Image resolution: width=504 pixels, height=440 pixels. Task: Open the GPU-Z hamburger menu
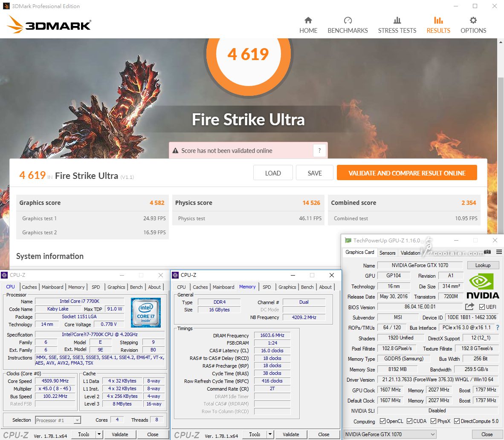[x=499, y=252]
